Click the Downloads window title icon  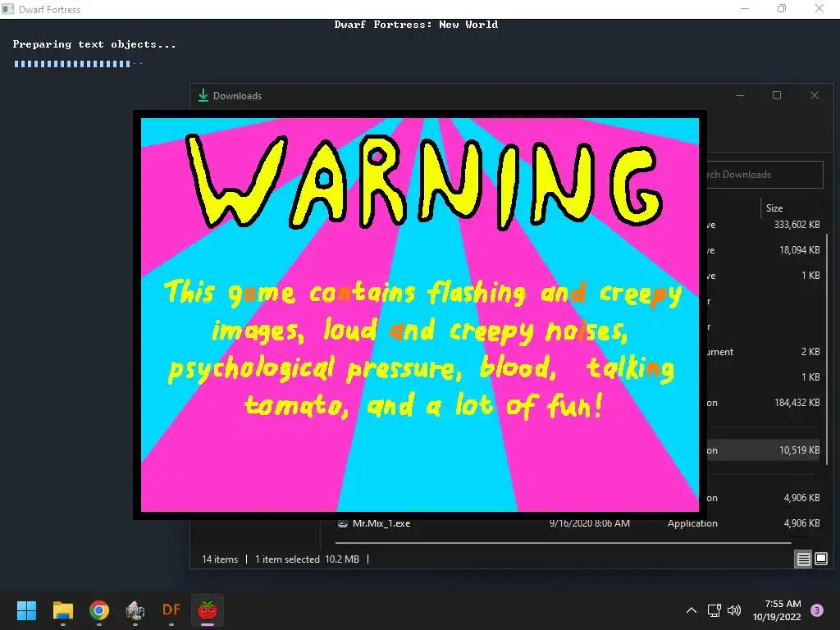[203, 95]
